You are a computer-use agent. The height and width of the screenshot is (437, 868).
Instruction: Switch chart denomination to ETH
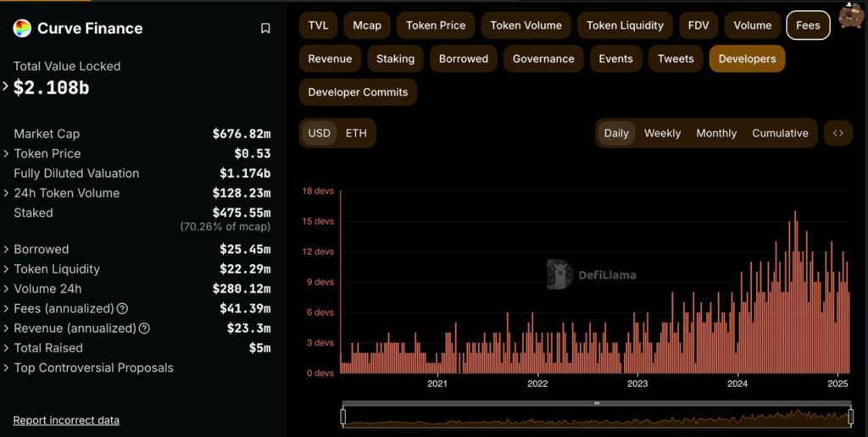click(356, 133)
